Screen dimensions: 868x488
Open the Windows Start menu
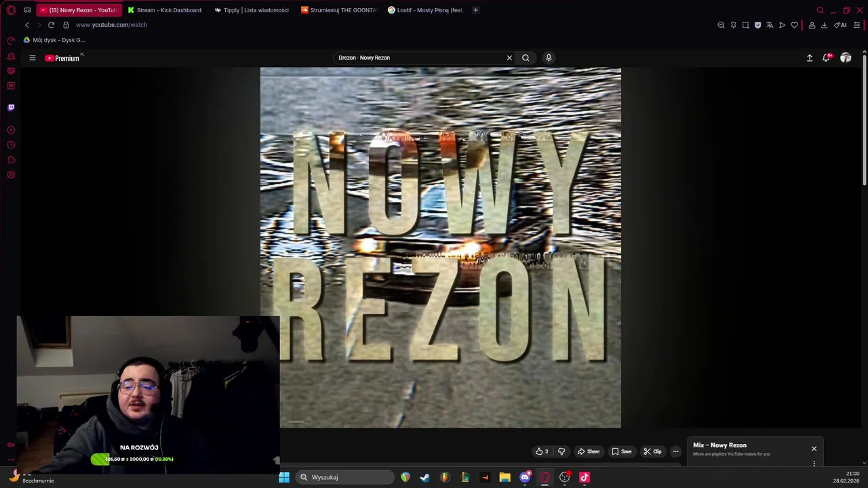284,477
